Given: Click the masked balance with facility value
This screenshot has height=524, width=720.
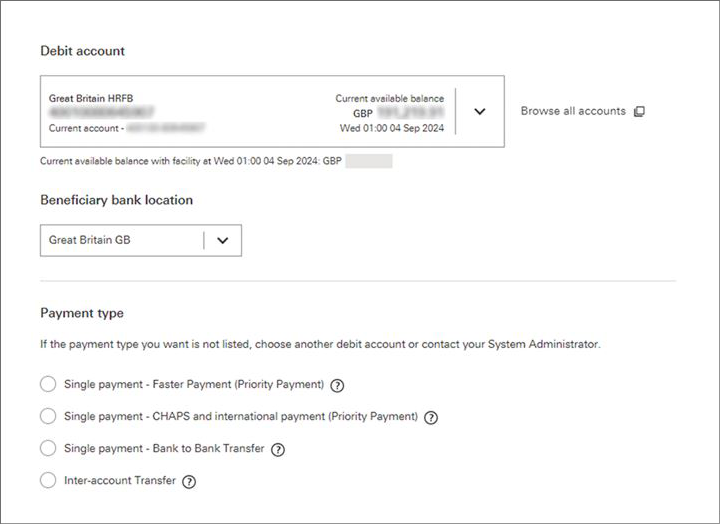Looking at the screenshot, I should (x=368, y=161).
